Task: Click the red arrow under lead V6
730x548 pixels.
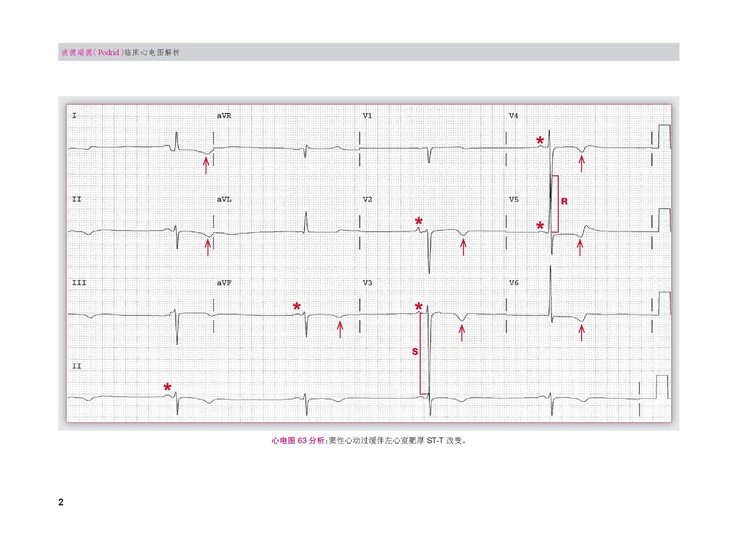Action: 582,329
